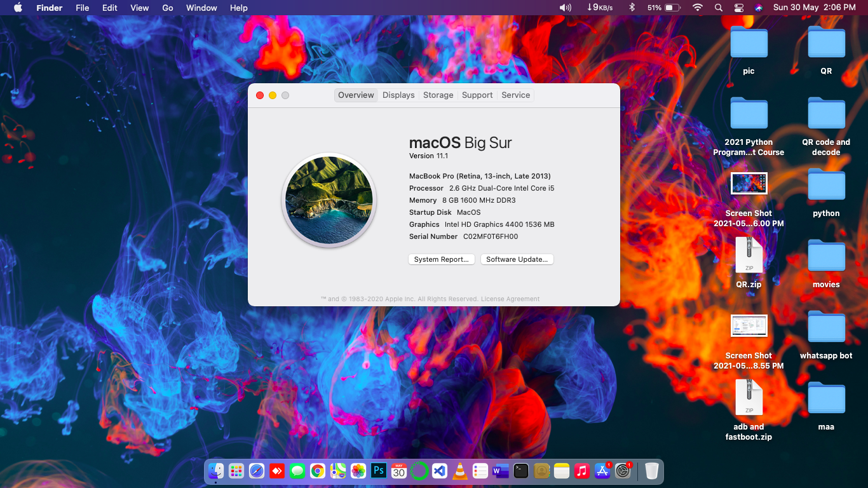This screenshot has height=488, width=868.
Task: Click the Bluetooth menu bar icon
Action: 632,8
